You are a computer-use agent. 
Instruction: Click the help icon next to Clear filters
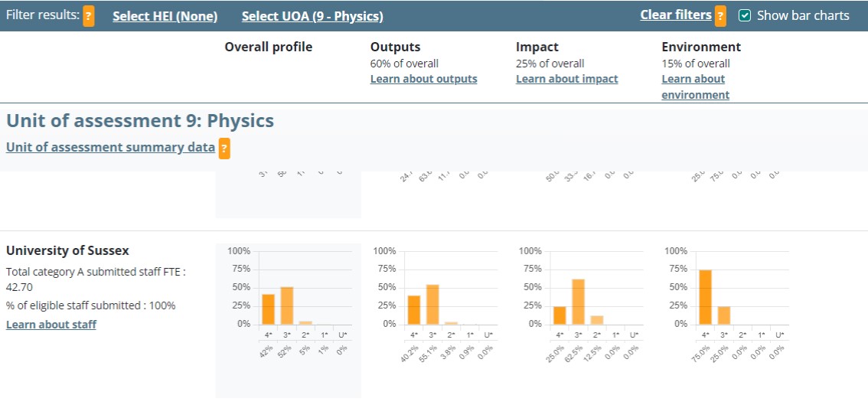pyautogui.click(x=720, y=15)
